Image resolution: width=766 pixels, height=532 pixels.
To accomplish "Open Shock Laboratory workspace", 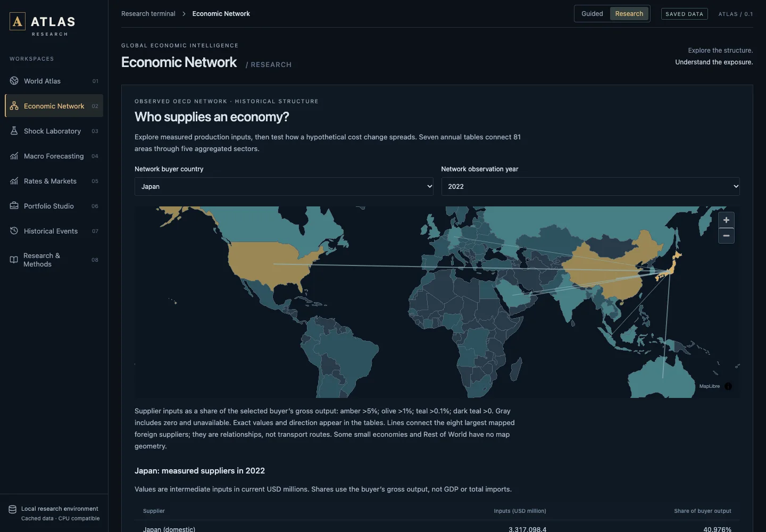I will pos(54,131).
